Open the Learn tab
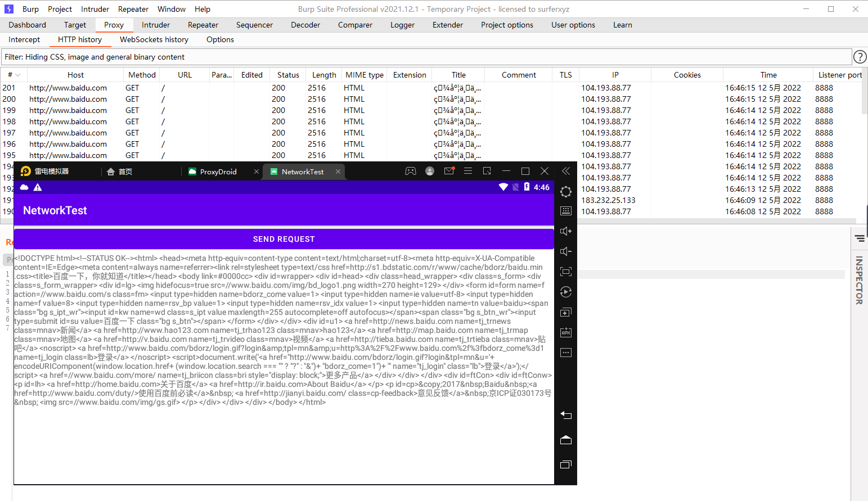This screenshot has width=868, height=501. coord(623,25)
